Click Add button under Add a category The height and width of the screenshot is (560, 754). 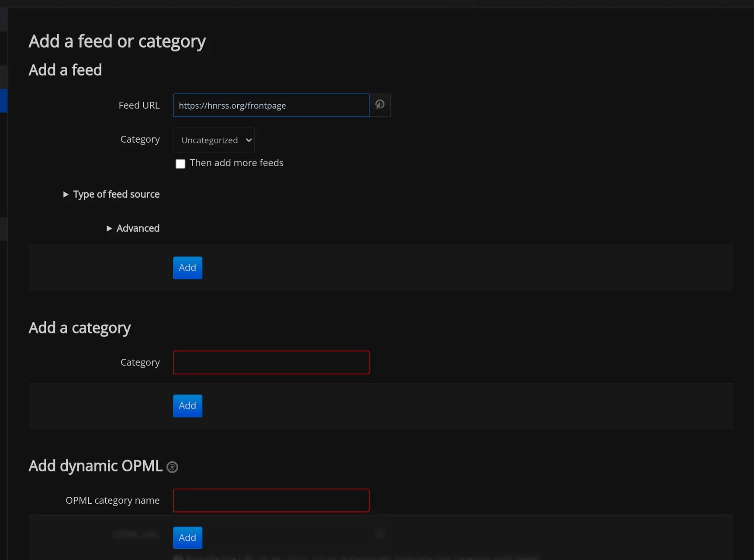[x=188, y=406]
